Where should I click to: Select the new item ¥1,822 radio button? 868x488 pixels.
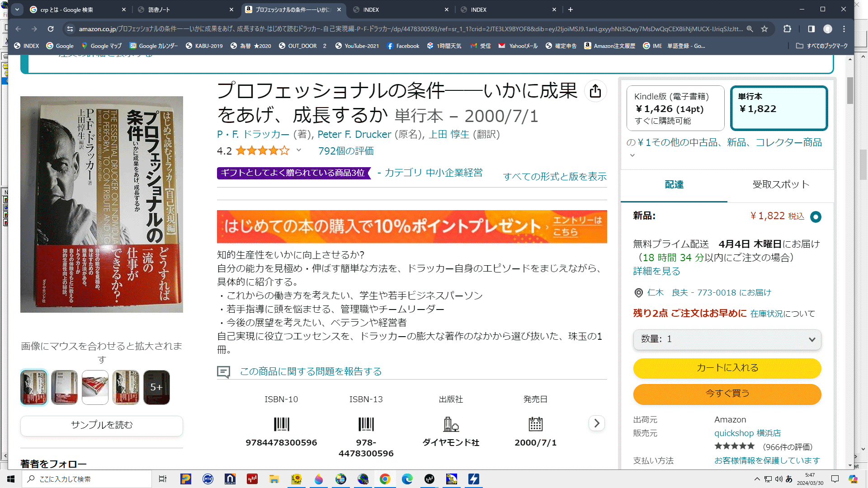[816, 217]
